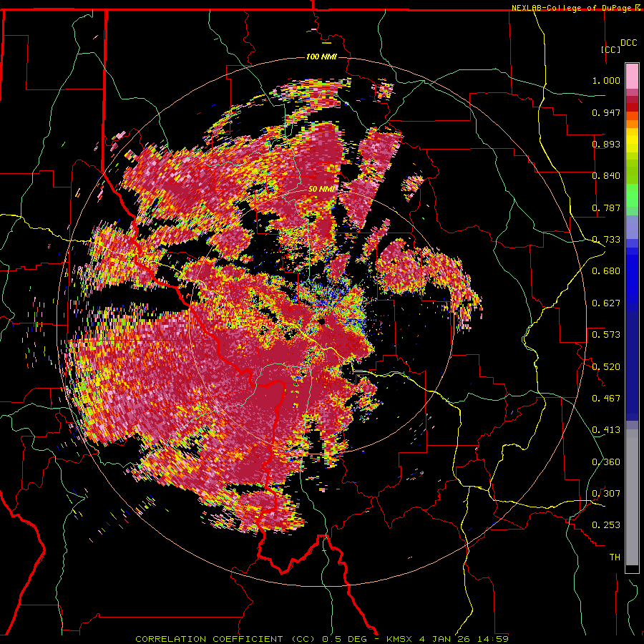This screenshot has width=644, height=644.
Task: Click the [CC] units label
Action: [x=610, y=49]
